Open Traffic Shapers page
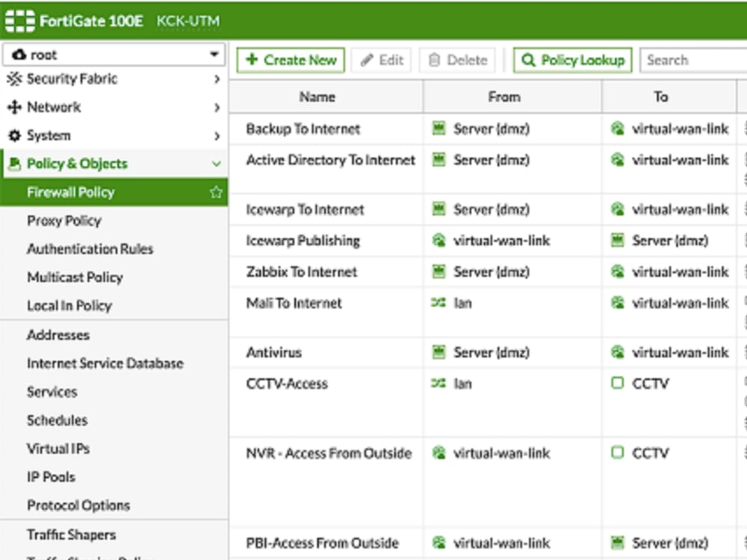This screenshot has width=747, height=560. coord(71,535)
